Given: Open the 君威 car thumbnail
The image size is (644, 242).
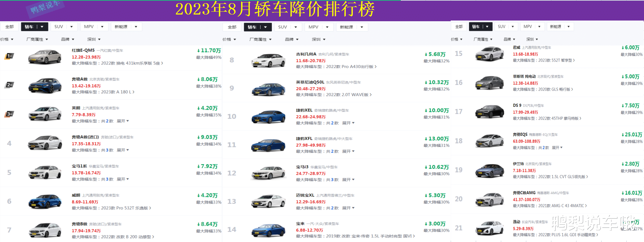Looking at the screenshot, I should (x=490, y=54).
